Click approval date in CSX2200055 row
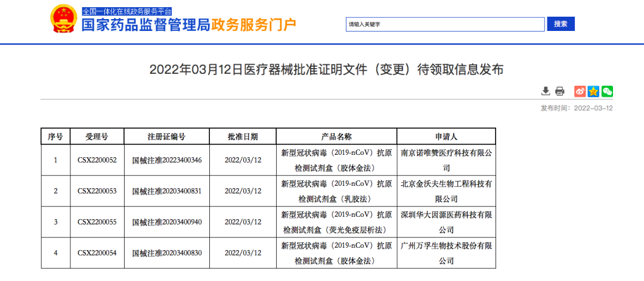 [x=243, y=222]
